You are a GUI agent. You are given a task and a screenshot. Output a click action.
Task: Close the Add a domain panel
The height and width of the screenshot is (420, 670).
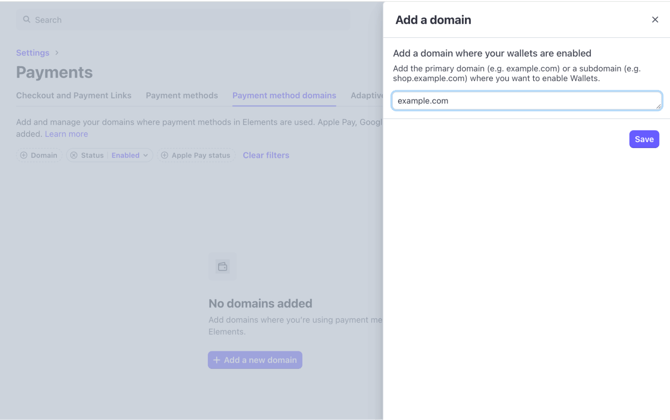pos(655,20)
